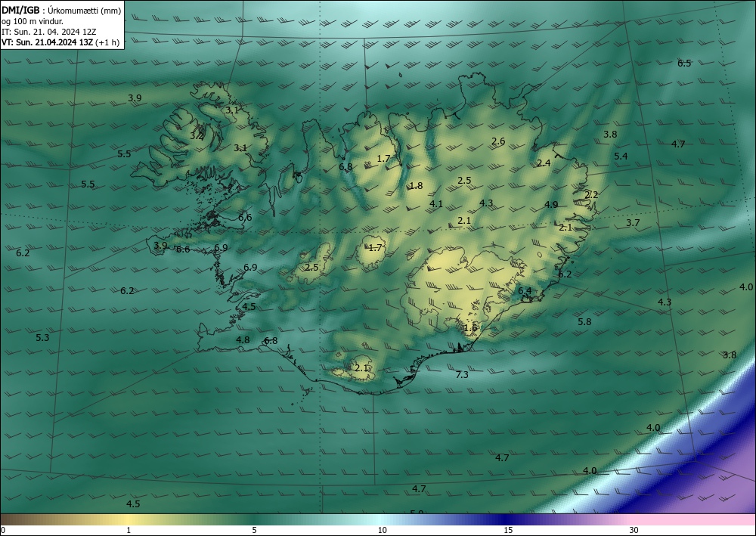
Task: Click the 4.1 value on the map
Action: point(436,204)
